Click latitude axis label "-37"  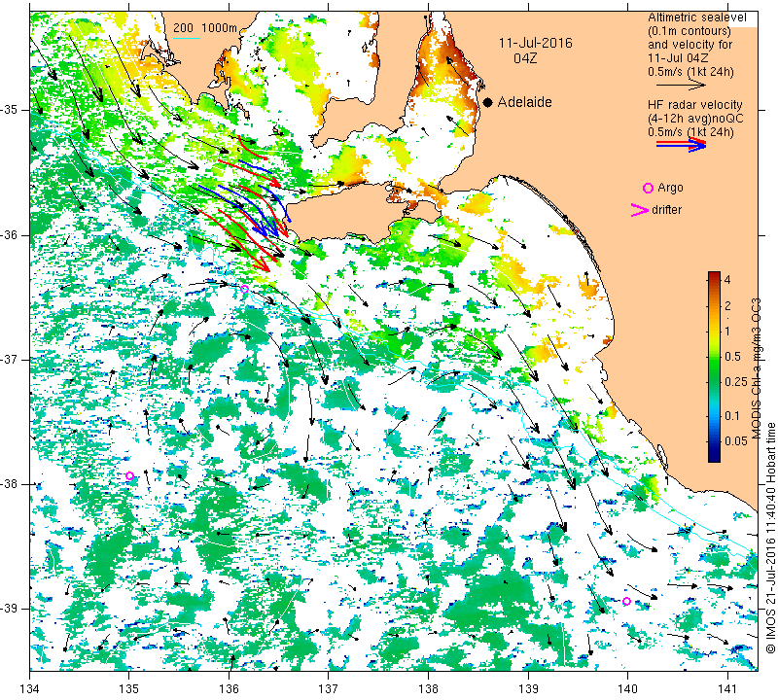tap(10, 359)
